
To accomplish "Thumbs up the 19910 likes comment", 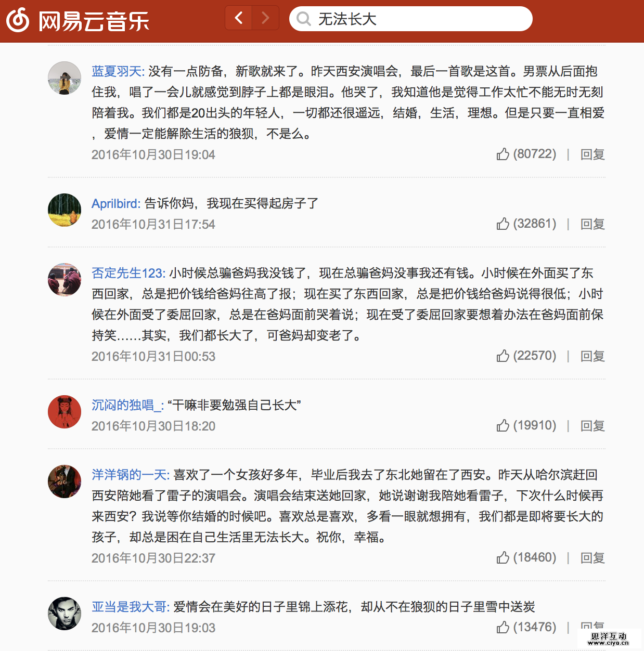I will point(503,425).
